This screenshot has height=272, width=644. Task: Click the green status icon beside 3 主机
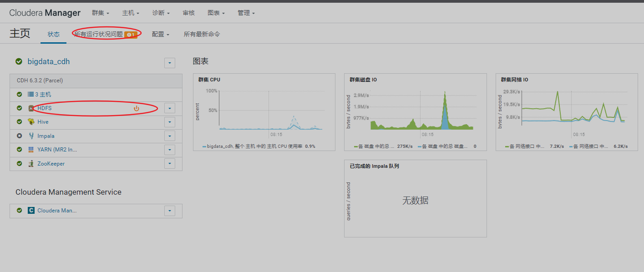pyautogui.click(x=19, y=95)
